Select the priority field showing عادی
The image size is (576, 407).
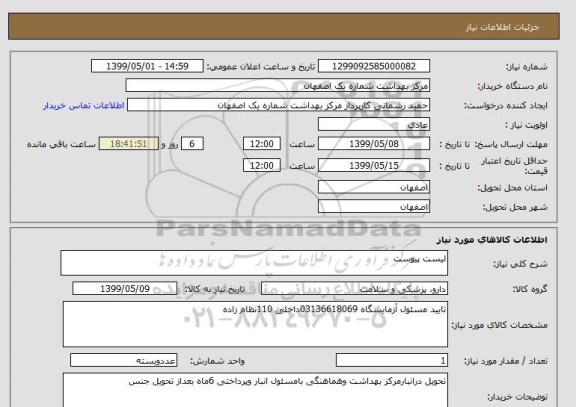pyautogui.click(x=374, y=125)
